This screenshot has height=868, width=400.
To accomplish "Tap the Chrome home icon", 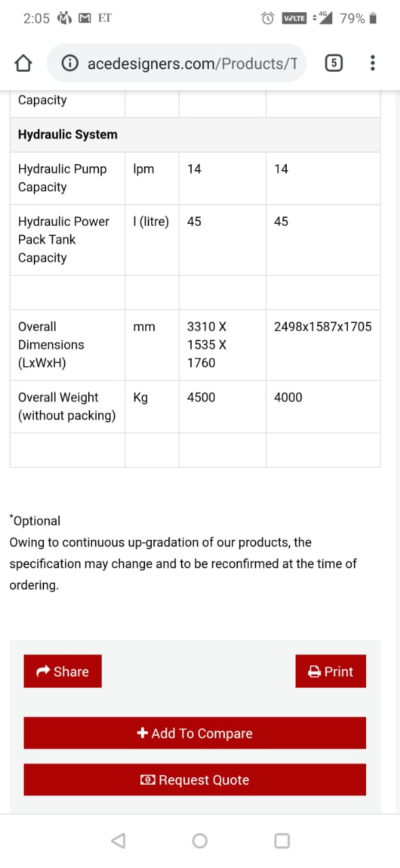I will click(23, 64).
